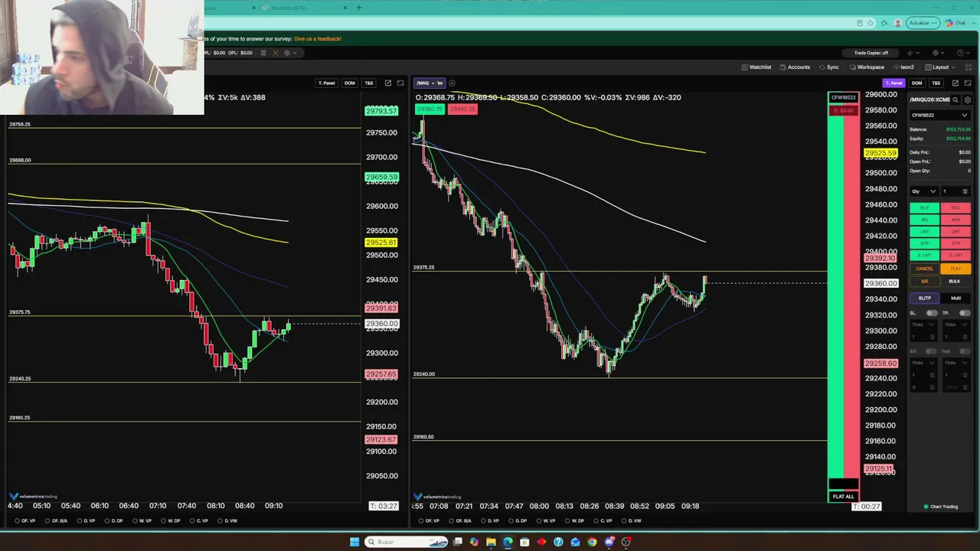Add a symbol tab with plus icon
Viewport: 980px width, 551px height.
[x=452, y=83]
